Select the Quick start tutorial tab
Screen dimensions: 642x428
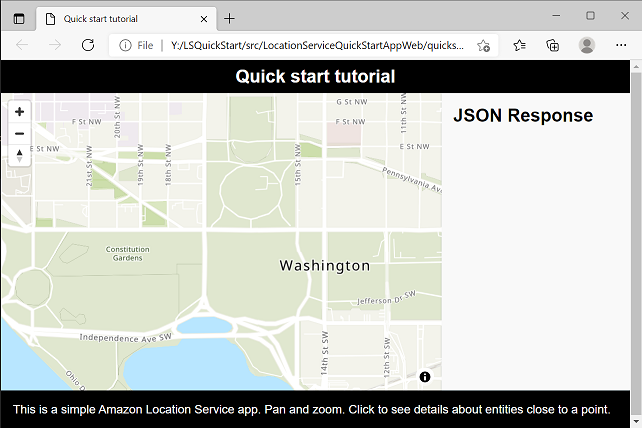[110, 18]
